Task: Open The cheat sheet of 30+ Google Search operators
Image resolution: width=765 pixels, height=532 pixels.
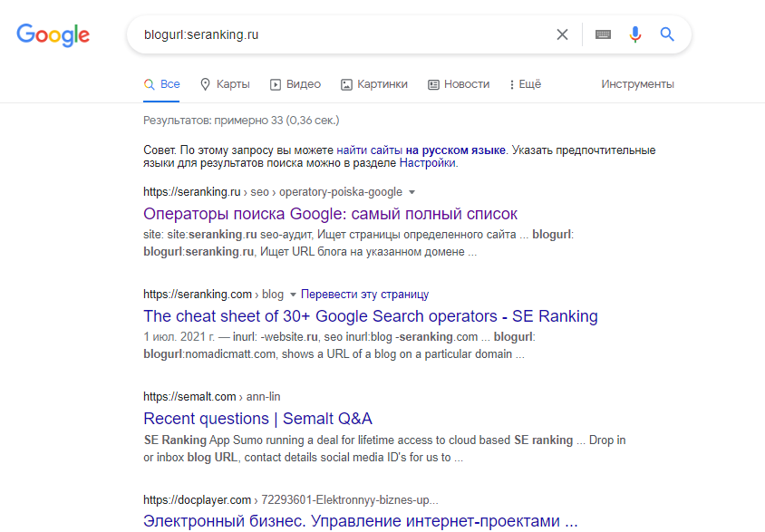Action: [371, 316]
